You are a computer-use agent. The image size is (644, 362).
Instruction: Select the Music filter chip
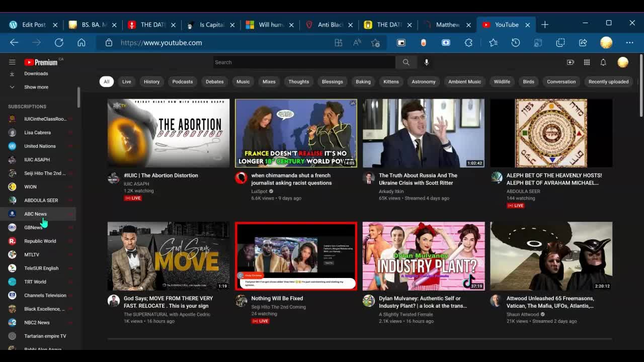tap(243, 81)
